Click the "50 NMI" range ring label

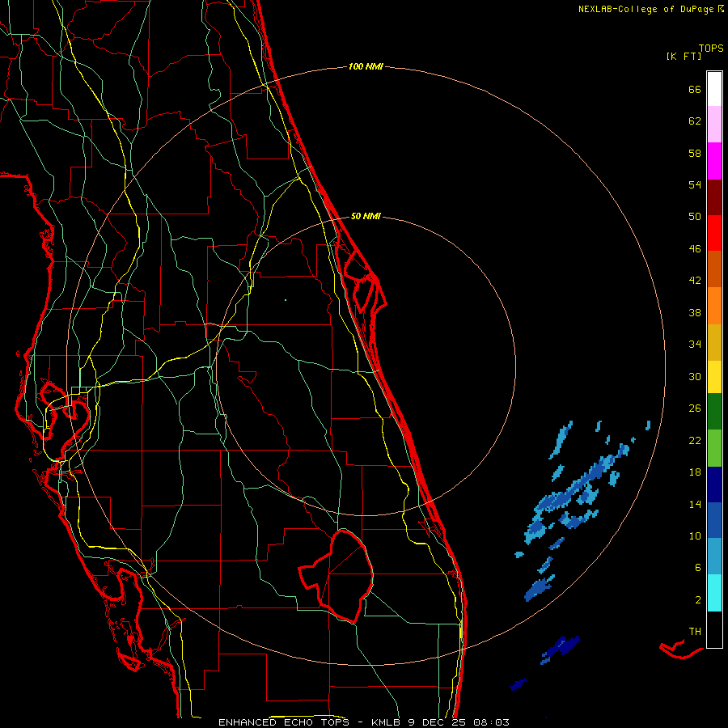coord(366,216)
